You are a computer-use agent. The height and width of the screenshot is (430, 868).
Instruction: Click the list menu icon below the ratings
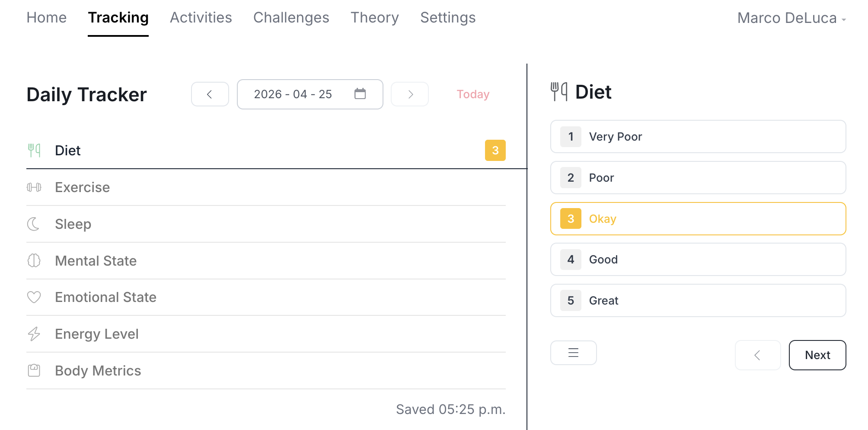point(573,353)
